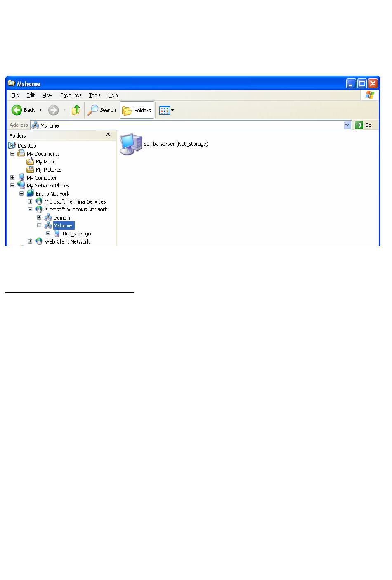The image size is (392, 580).
Task: Select the Net_storage computer icon in tree
Action: 57,233
